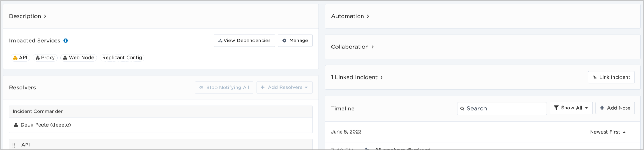Click the Link Incident button
Viewport: 644px width, 150px height.
611,77
